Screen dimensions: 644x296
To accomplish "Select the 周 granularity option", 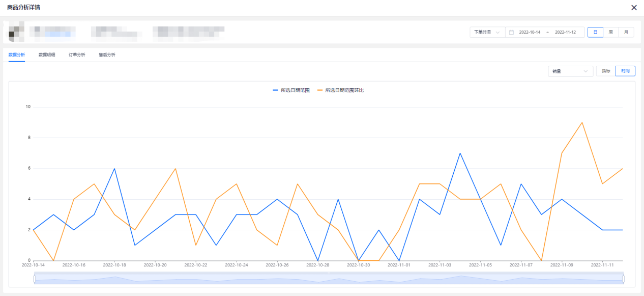I will coord(610,32).
